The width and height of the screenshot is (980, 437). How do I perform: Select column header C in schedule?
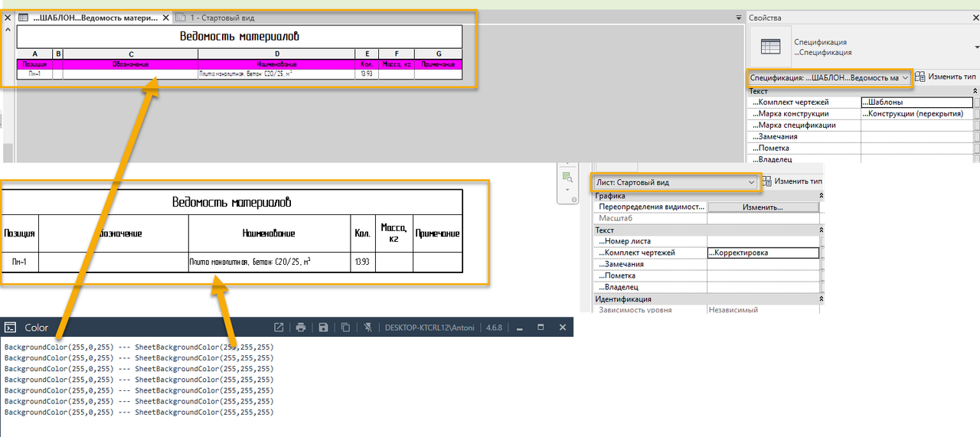point(132,54)
